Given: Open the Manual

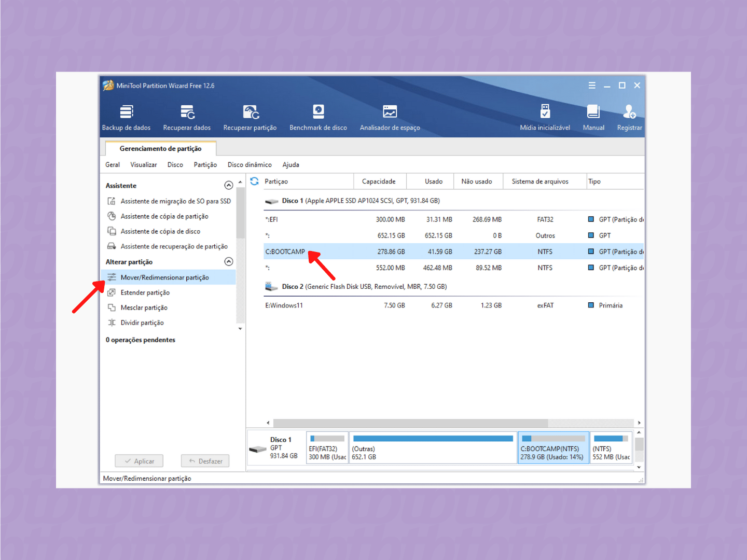Looking at the screenshot, I should coord(593,118).
